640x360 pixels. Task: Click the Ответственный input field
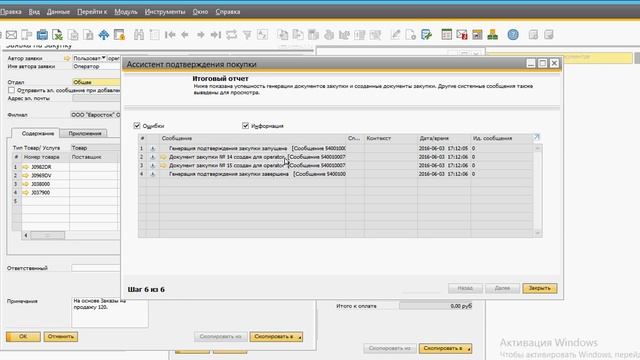96,268
